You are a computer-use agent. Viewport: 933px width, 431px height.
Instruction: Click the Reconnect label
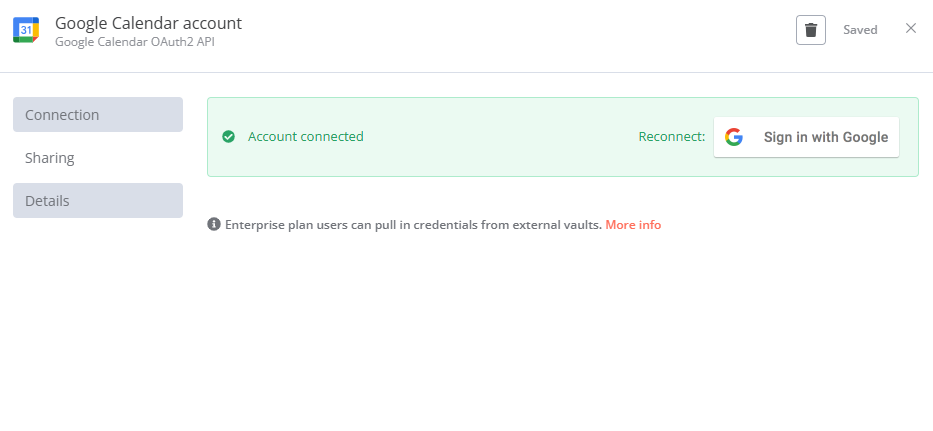pyautogui.click(x=672, y=137)
